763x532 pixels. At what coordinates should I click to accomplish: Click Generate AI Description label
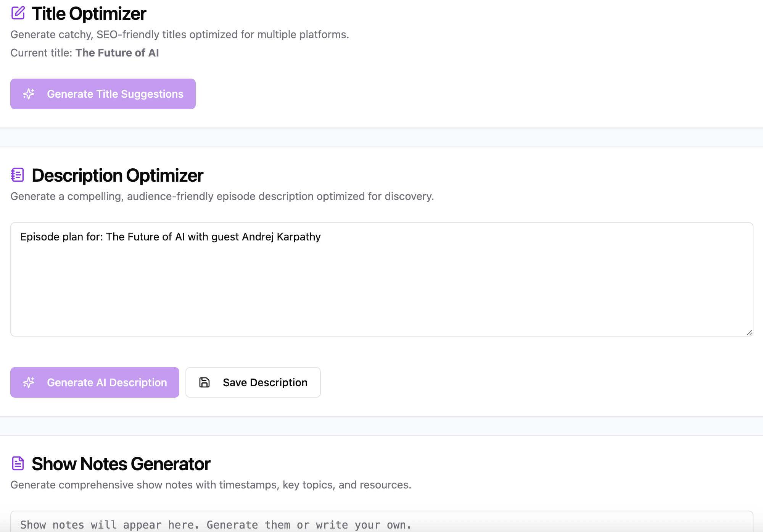coord(107,382)
